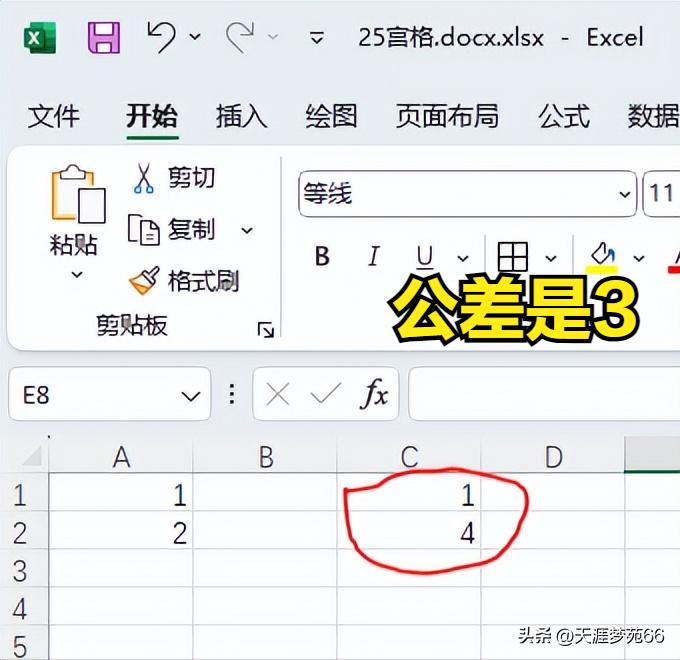
Task: Select column B header
Action: [x=265, y=456]
